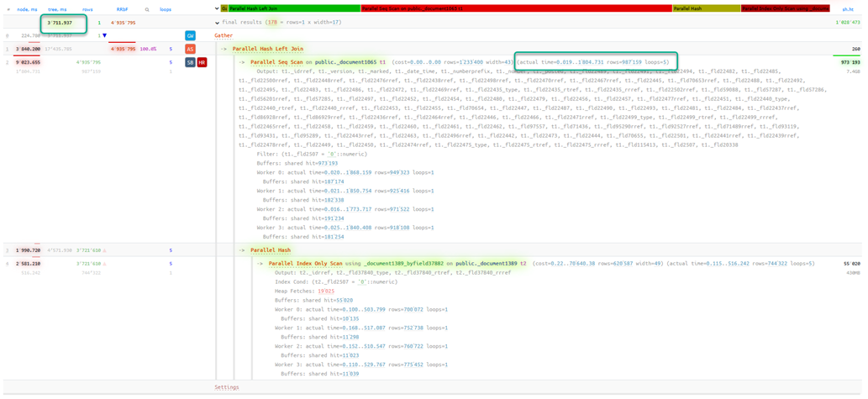
Task: Collapse the Final results section
Action: [x=218, y=24]
